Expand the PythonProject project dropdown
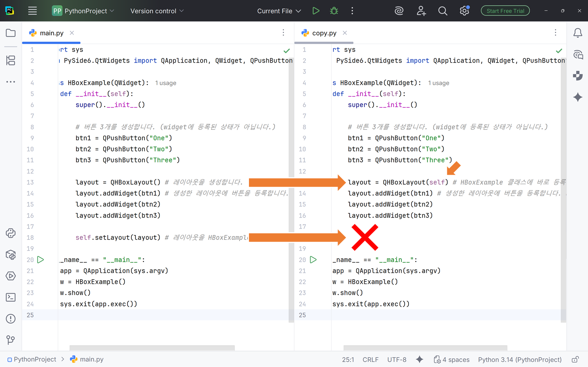Screen dimensions: 588x367 point(83,11)
